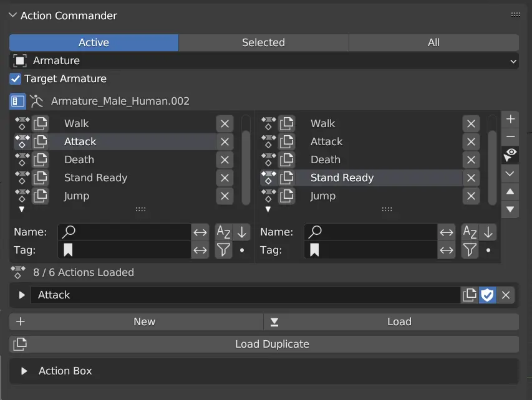Click the add action plus icon
Image resolution: width=532 pixels, height=400 pixels.
pyautogui.click(x=510, y=119)
